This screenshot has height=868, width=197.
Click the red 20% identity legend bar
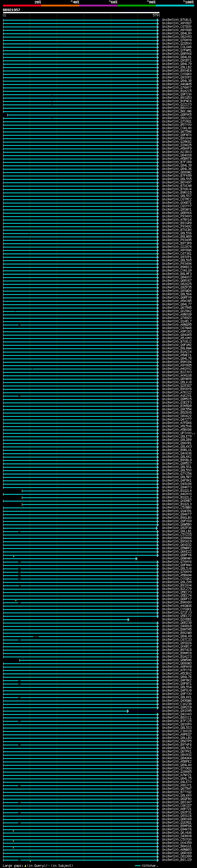[22, 6]
